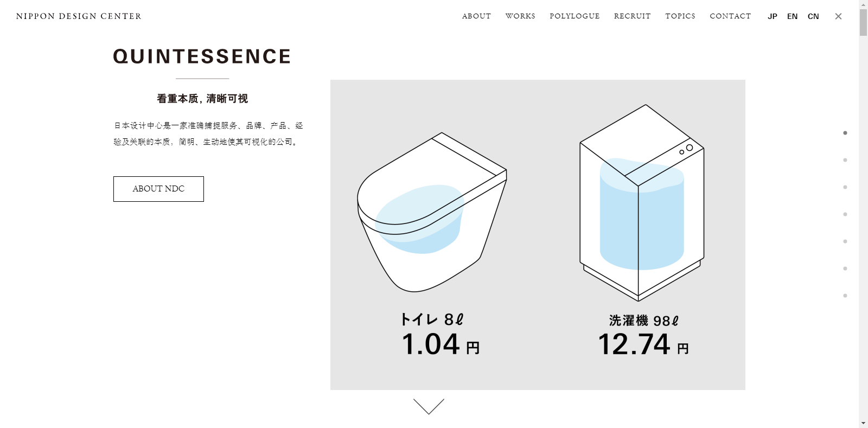Click the down chevron below the image

pyautogui.click(x=429, y=406)
